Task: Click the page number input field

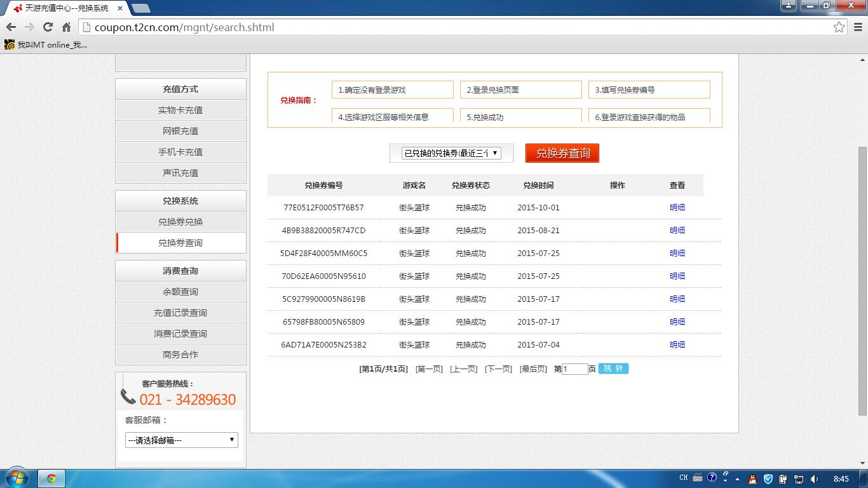Action: coord(575,369)
